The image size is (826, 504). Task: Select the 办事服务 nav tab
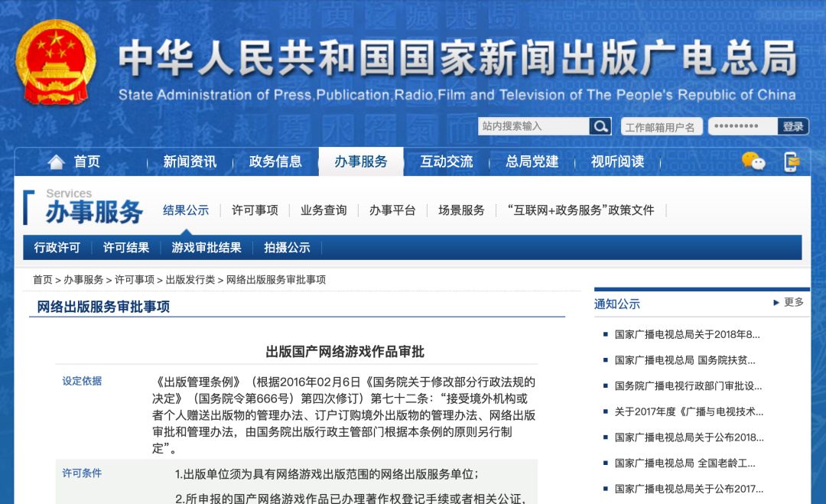(x=361, y=161)
